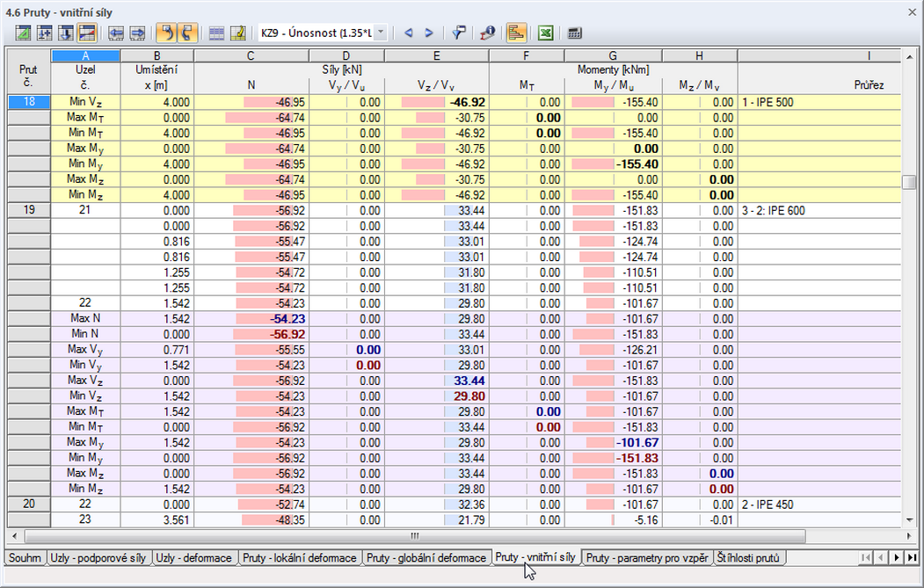Open the Uzly - deformace tab
Image resolution: width=924 pixels, height=588 pixels.
(194, 558)
